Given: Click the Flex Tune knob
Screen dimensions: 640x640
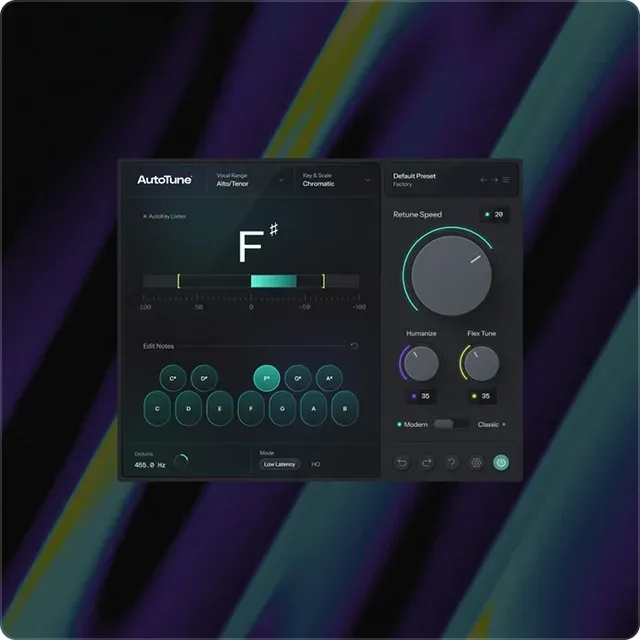Looking at the screenshot, I should pos(482,363).
